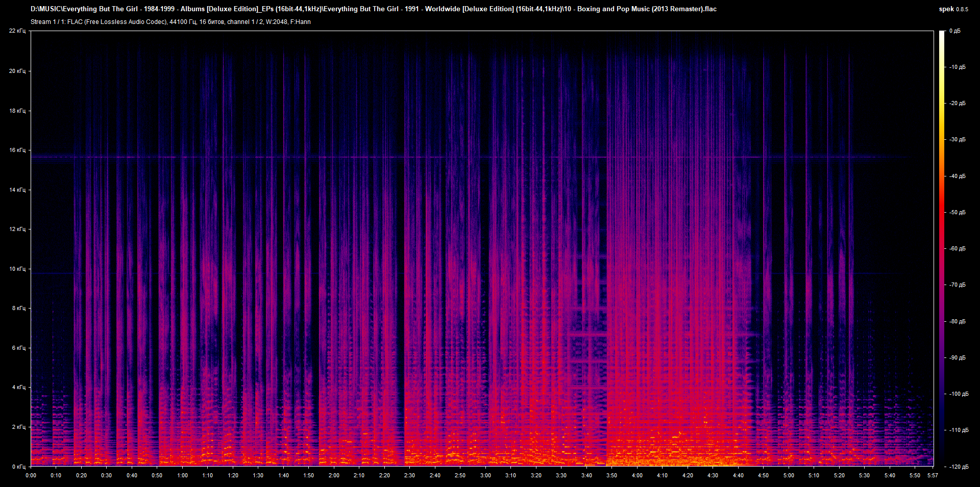Click the '0:00' time axis label
The width and height of the screenshot is (980, 487).
point(31,476)
